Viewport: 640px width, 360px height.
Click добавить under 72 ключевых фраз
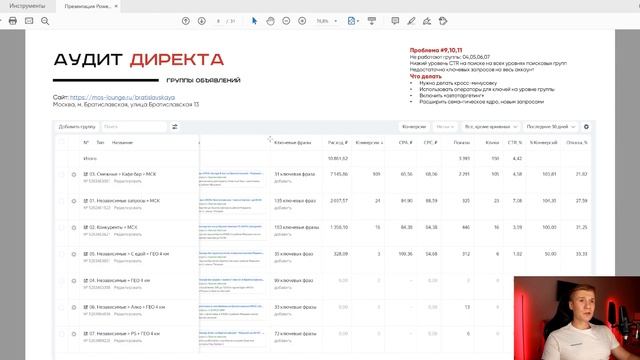tap(283, 340)
